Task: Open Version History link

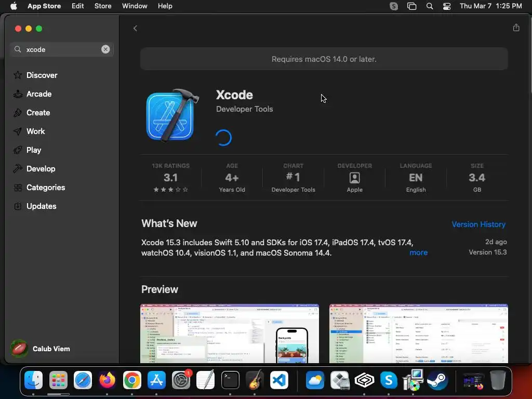Action: (x=478, y=224)
